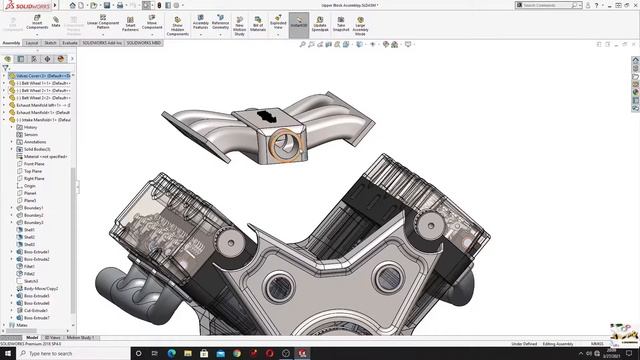
Task: Open dropdown arrow under Insert Components
Action: (x=37, y=35)
